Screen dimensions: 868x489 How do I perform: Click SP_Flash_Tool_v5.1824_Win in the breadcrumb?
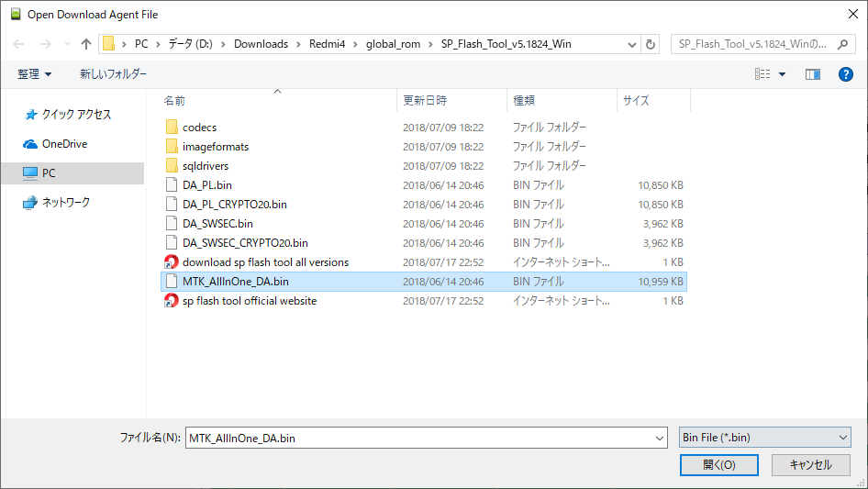tap(506, 44)
